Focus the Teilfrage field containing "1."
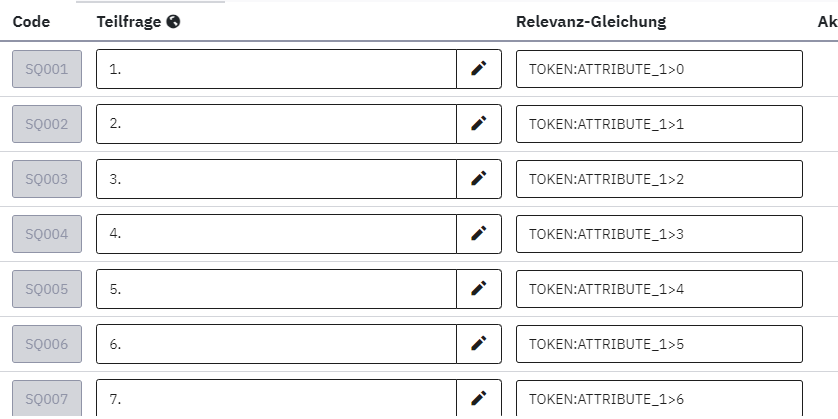Viewport: 838px width, 419px height. point(277,69)
